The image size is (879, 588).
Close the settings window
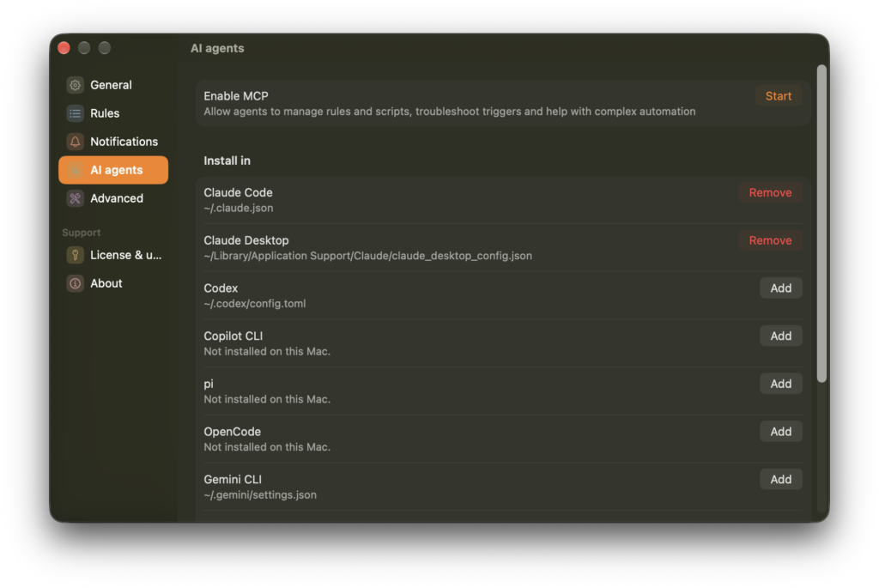pyautogui.click(x=64, y=48)
